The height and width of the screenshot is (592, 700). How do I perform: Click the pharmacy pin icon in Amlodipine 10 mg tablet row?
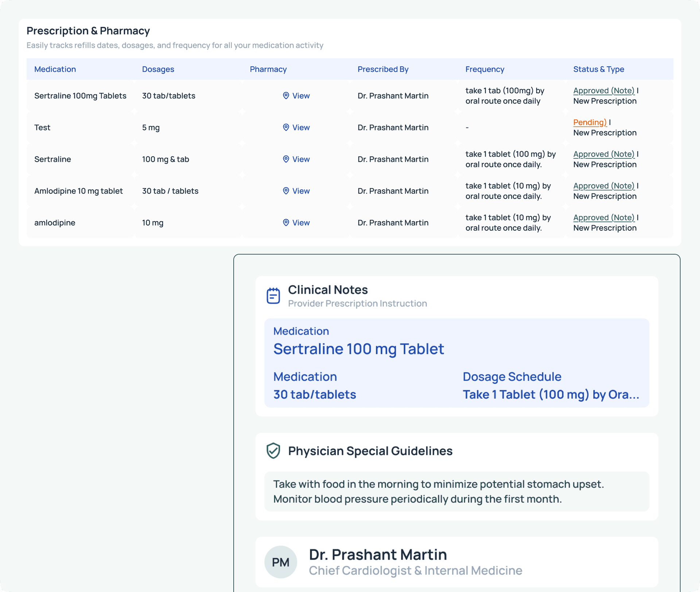click(286, 191)
